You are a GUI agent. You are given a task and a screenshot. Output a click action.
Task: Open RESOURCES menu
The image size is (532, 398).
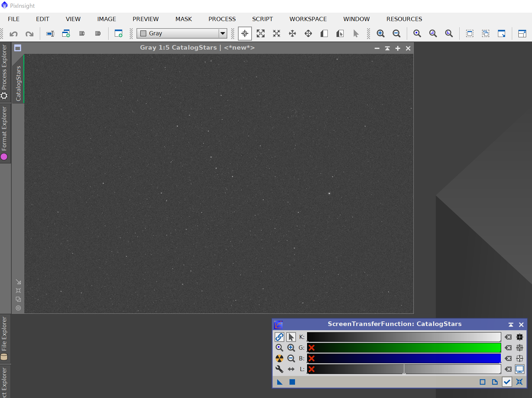click(x=404, y=19)
